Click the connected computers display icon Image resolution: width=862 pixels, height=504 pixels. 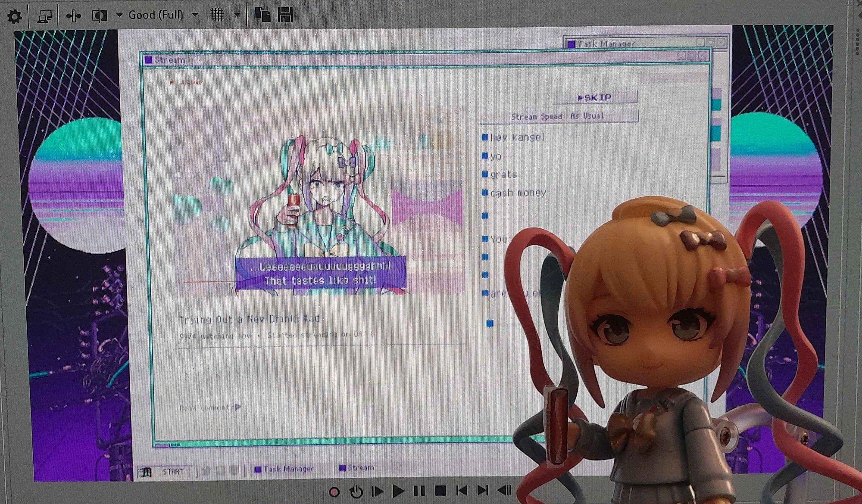click(x=44, y=16)
